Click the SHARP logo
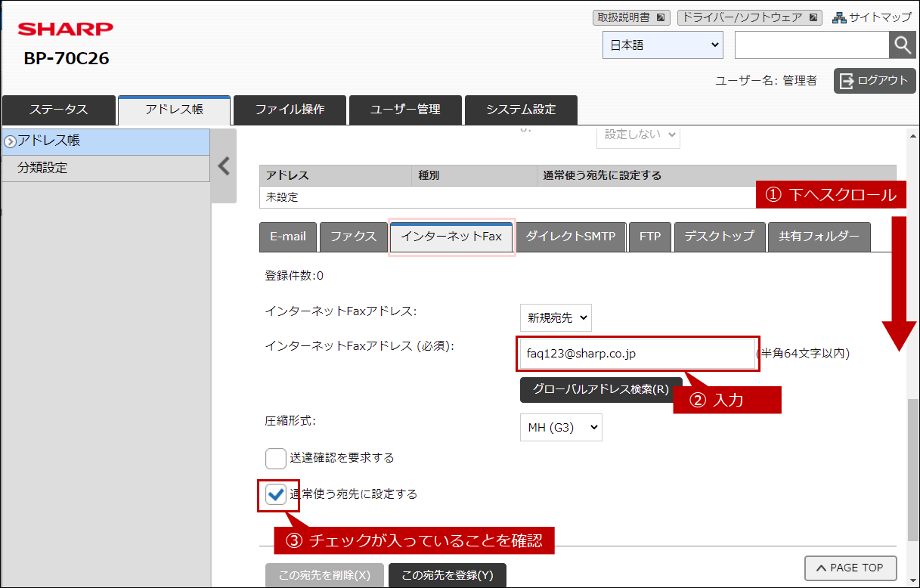Viewport: 920px width, 588px height. point(65,29)
